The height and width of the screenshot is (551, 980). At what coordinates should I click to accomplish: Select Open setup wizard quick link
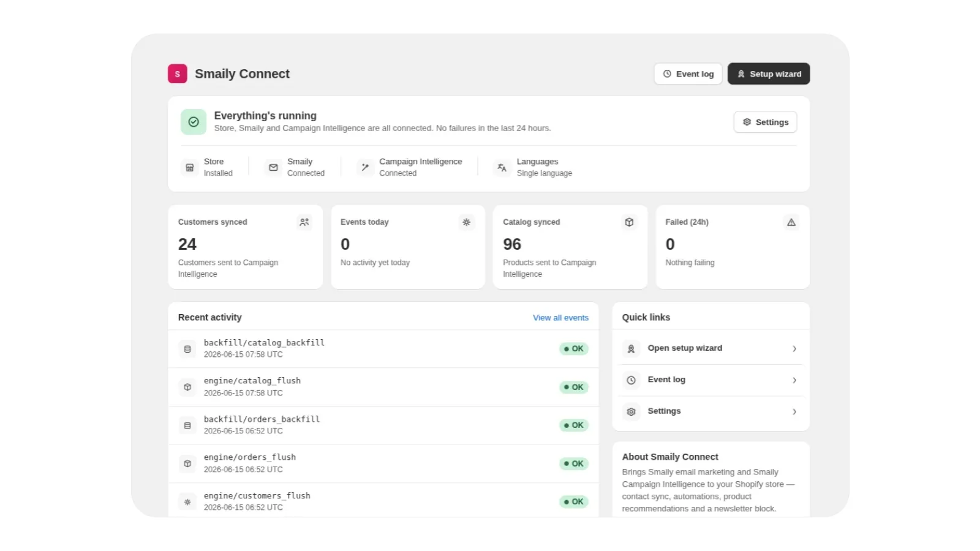pos(710,348)
